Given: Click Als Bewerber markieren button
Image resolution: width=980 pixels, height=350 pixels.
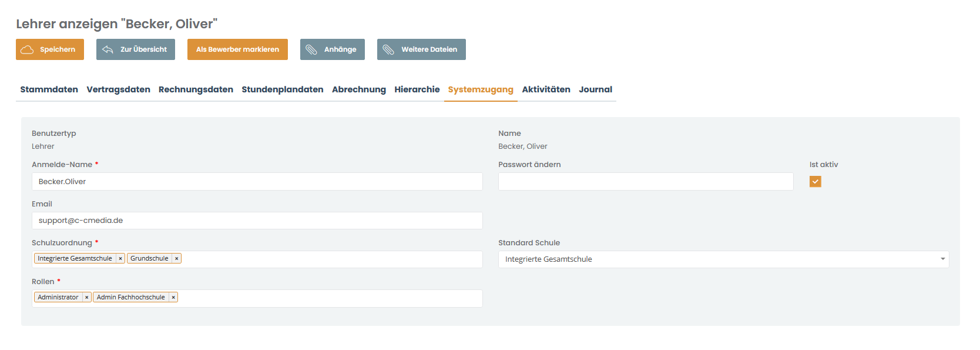Looking at the screenshot, I should (237, 49).
